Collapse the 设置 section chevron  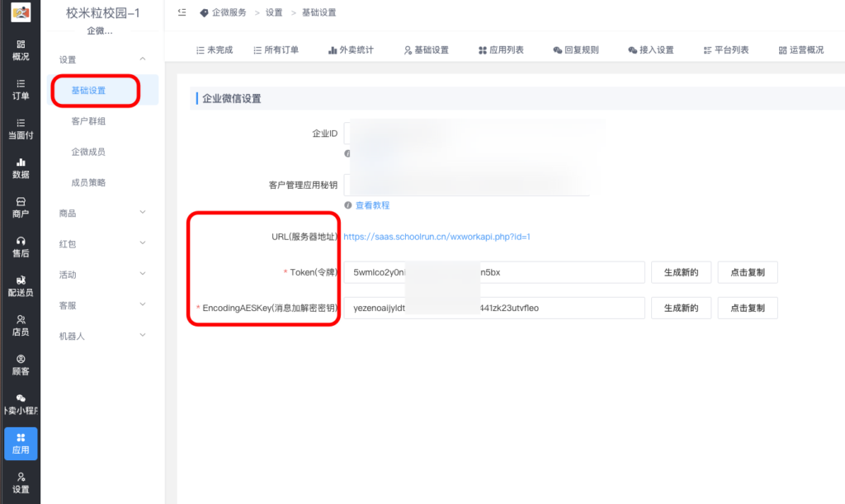pos(143,59)
